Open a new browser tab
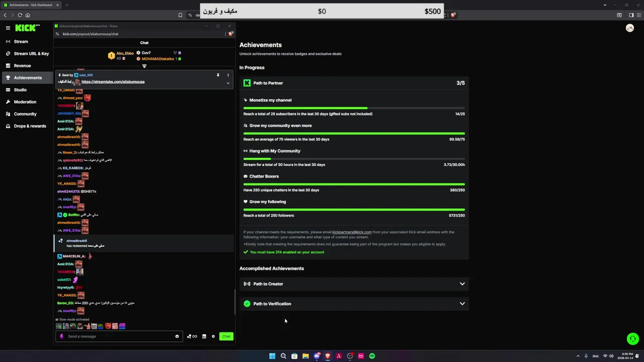 [66, 5]
